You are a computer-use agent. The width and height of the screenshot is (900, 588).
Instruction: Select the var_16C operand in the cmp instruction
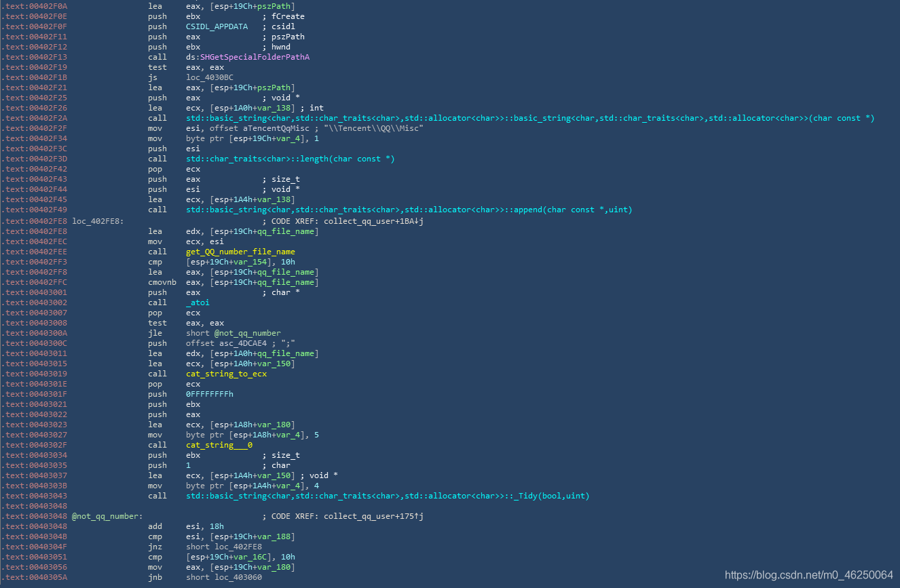click(252, 557)
